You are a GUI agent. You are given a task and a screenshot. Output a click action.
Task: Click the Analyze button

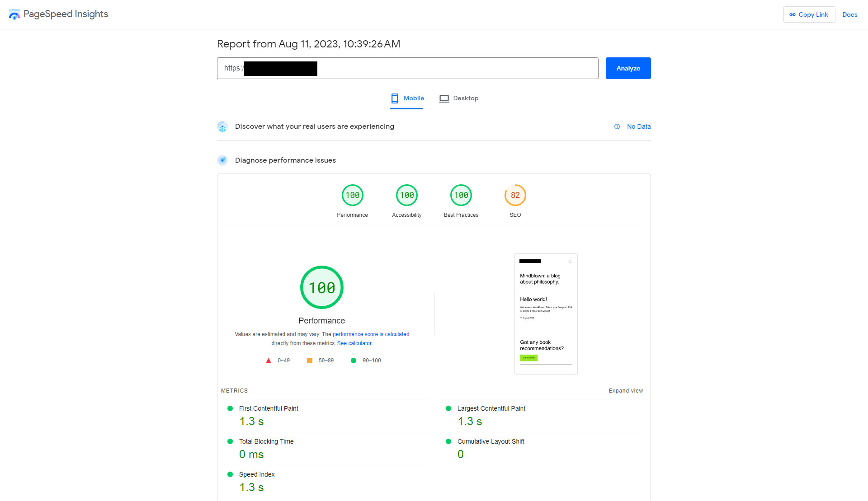tap(628, 67)
